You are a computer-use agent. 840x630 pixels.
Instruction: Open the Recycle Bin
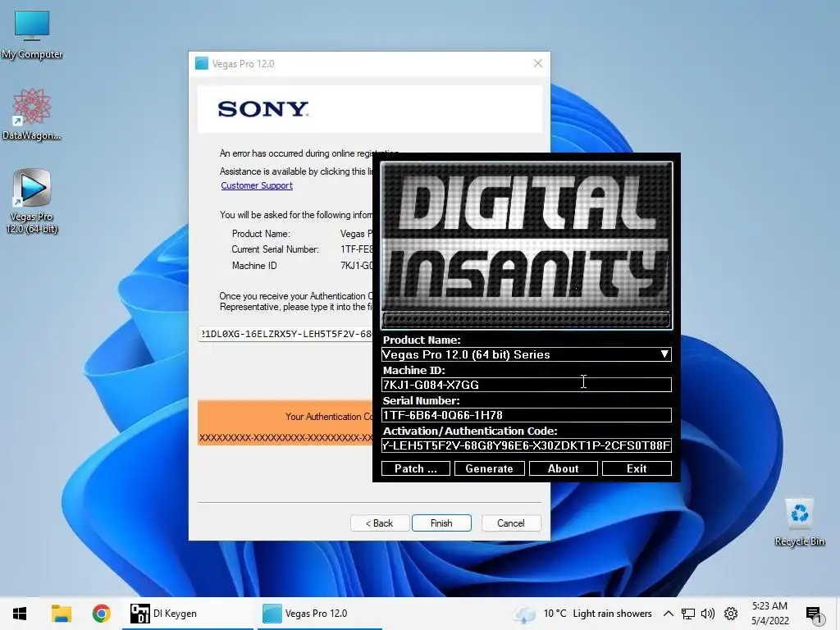(799, 523)
